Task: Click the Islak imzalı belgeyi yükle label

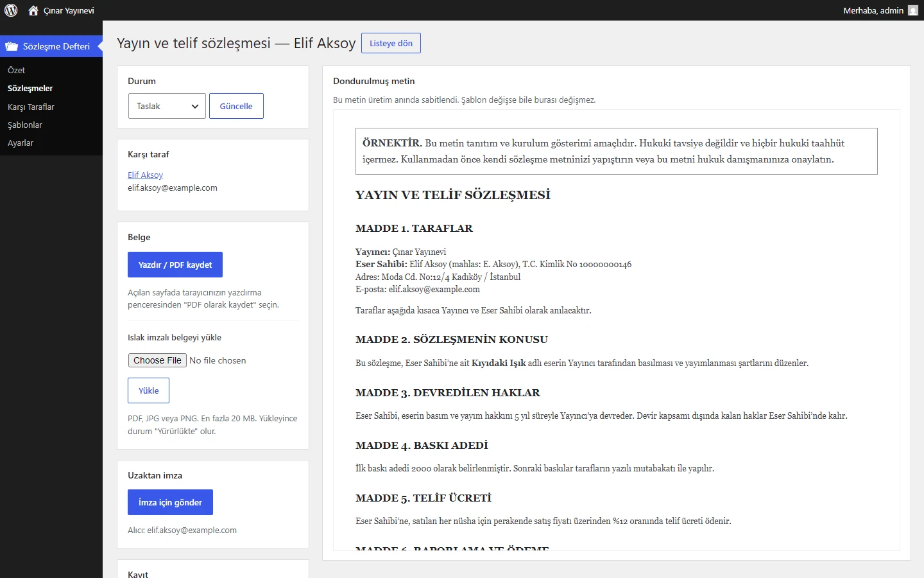Action: [x=175, y=337]
